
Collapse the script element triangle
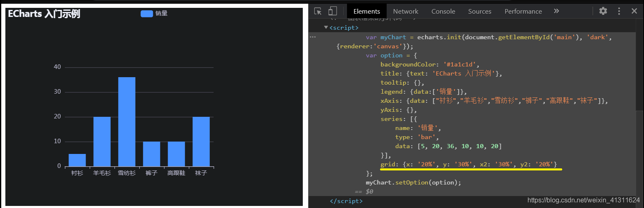coord(326,27)
